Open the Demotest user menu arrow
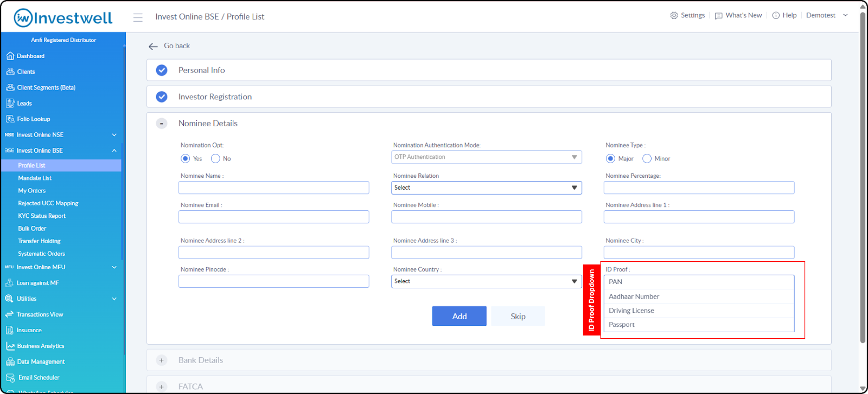868x394 pixels. pyautogui.click(x=845, y=15)
